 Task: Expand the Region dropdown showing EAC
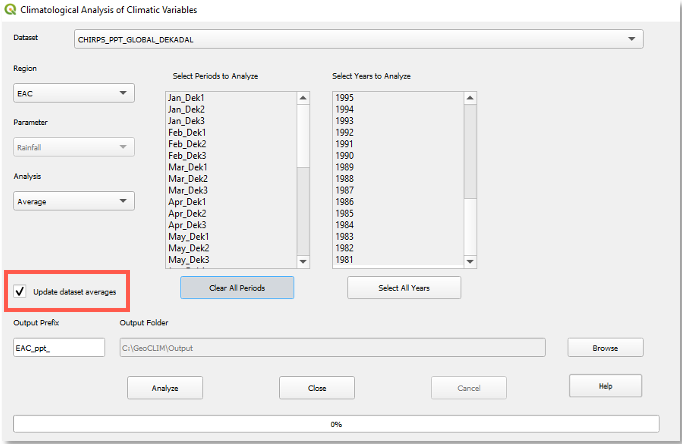coord(74,93)
